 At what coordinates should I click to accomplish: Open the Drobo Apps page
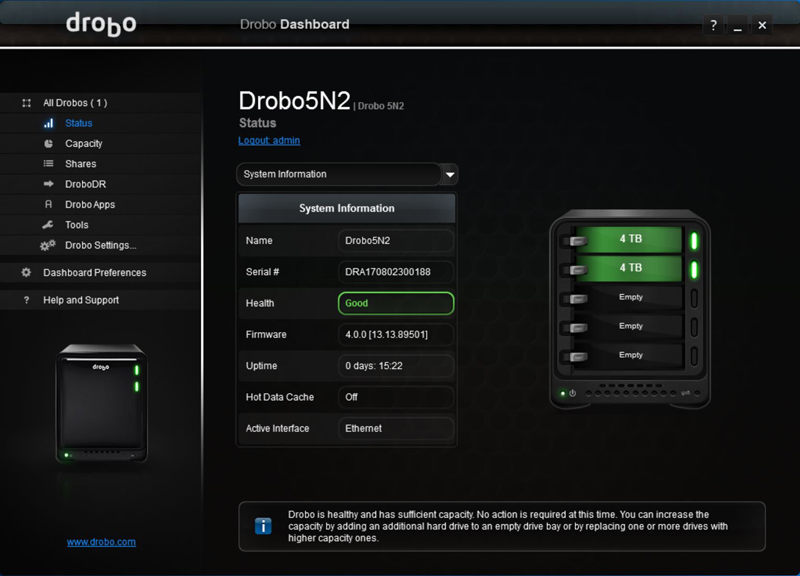tap(90, 205)
